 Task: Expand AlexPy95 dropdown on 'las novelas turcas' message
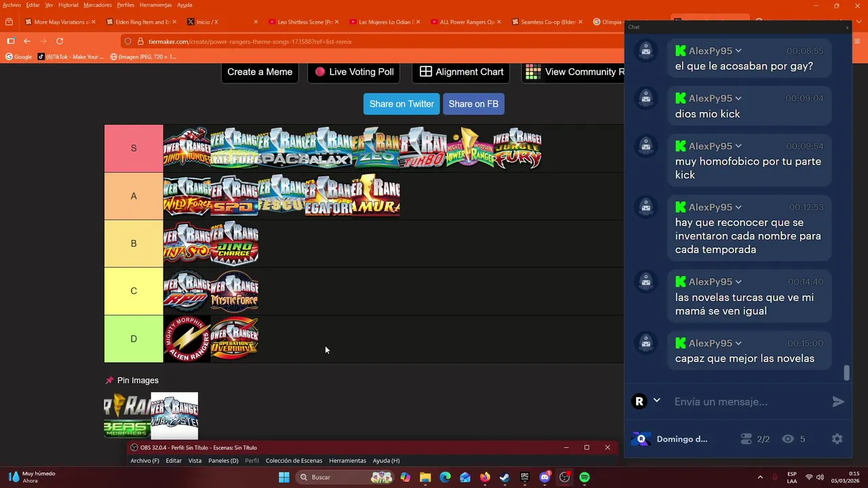(x=738, y=282)
